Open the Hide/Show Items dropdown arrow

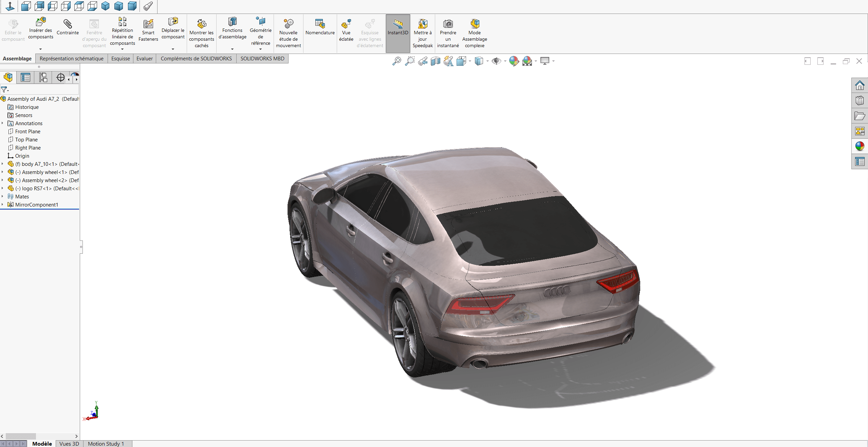coord(505,61)
